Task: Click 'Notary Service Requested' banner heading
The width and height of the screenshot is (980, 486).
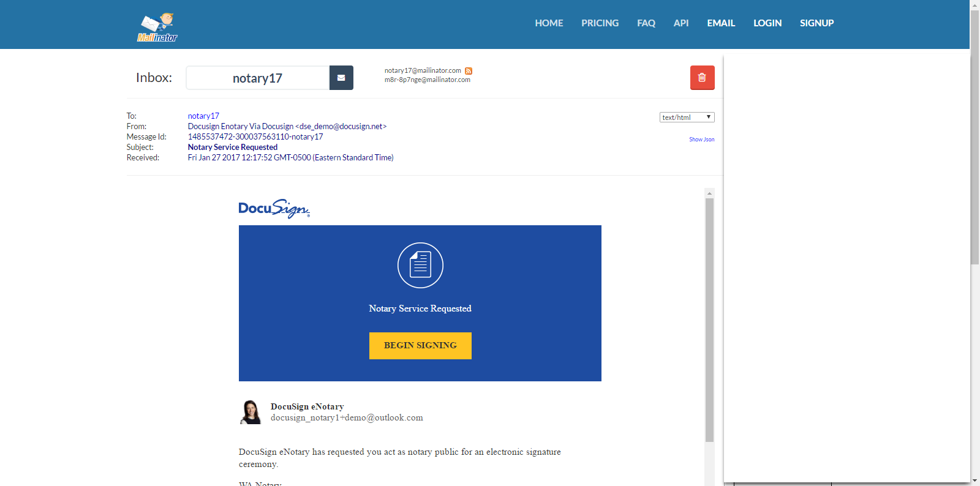Action: pos(420,308)
